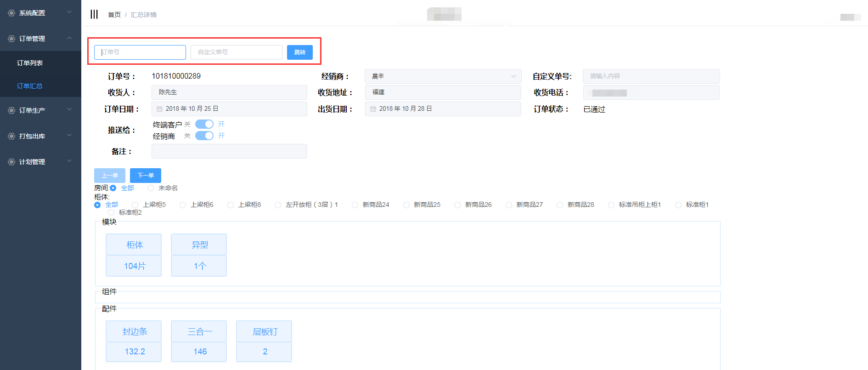Select the 未命名 room radio button
Screen dimensions: 868x370
pyautogui.click(x=151, y=188)
